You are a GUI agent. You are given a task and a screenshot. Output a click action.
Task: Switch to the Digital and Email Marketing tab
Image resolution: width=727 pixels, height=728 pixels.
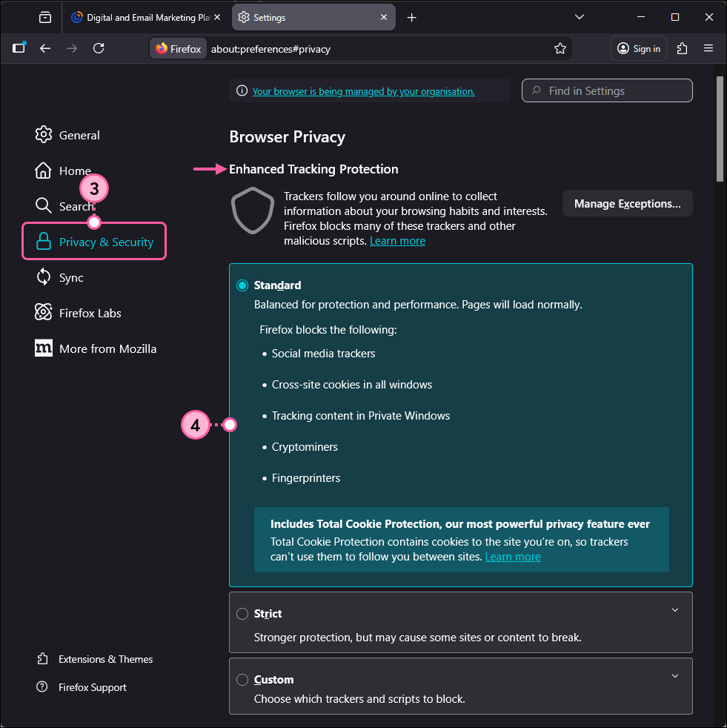coord(145,16)
